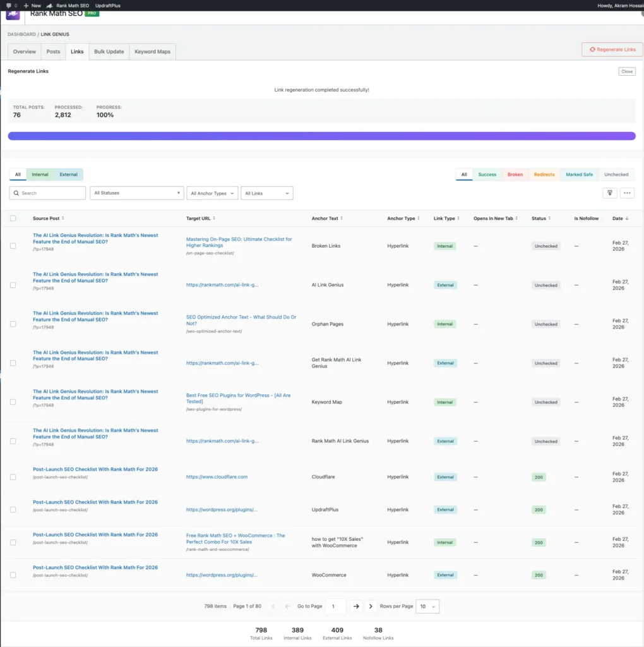
Task: Click the Go to Page arrow button
Action: pyautogui.click(x=356, y=606)
